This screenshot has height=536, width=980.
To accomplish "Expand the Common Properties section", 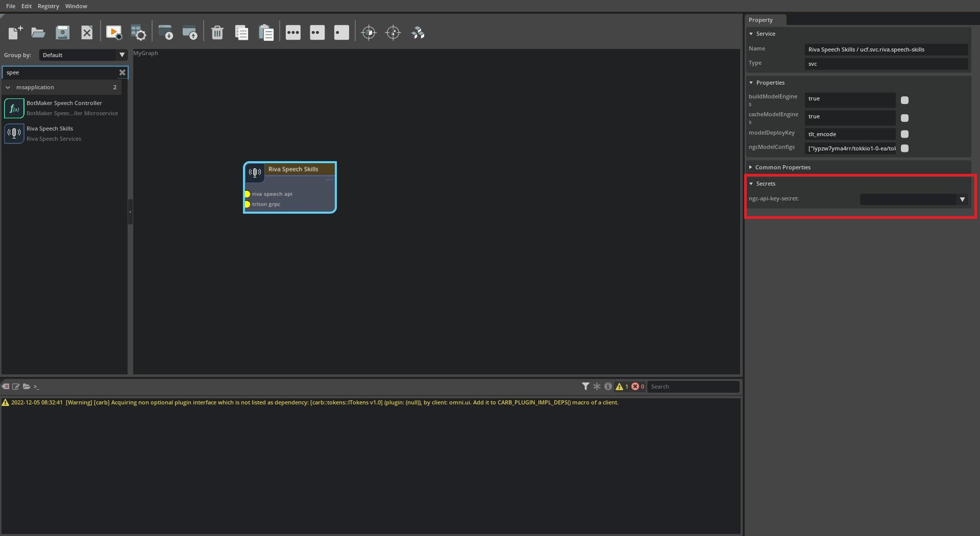I will coord(782,167).
